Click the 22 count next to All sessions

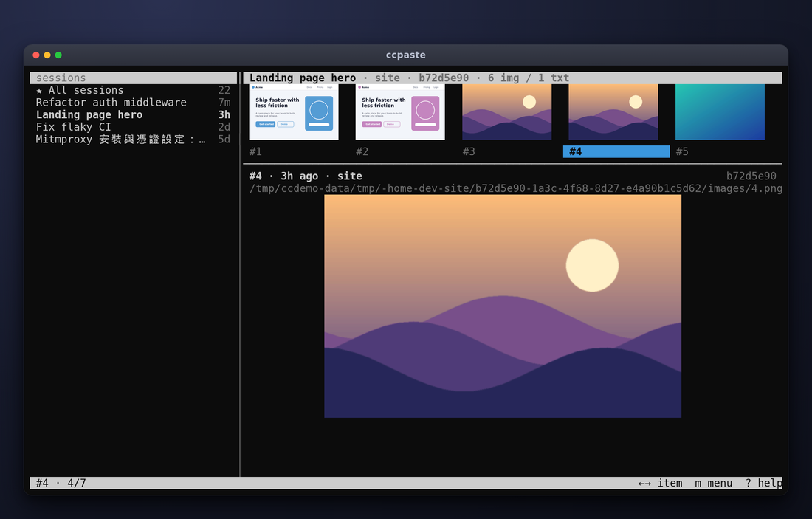224,90
